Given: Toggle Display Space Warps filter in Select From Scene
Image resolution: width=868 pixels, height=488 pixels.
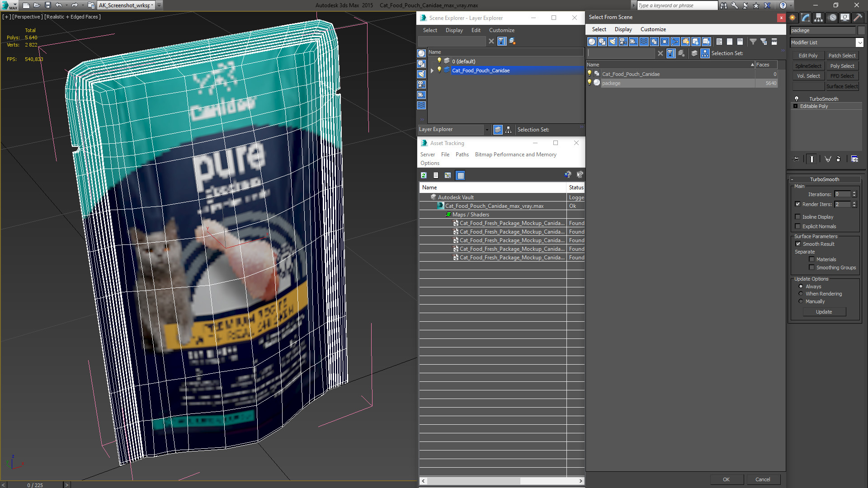Looking at the screenshot, I should point(644,42).
